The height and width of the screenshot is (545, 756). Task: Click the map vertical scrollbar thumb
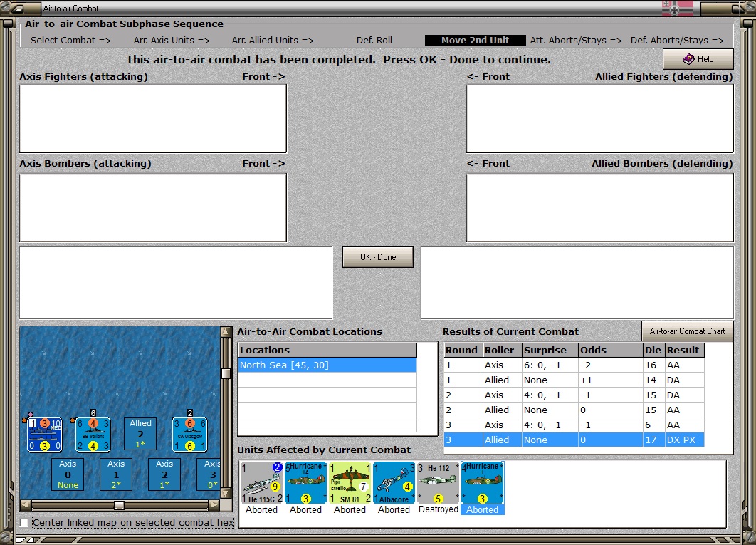coord(226,373)
